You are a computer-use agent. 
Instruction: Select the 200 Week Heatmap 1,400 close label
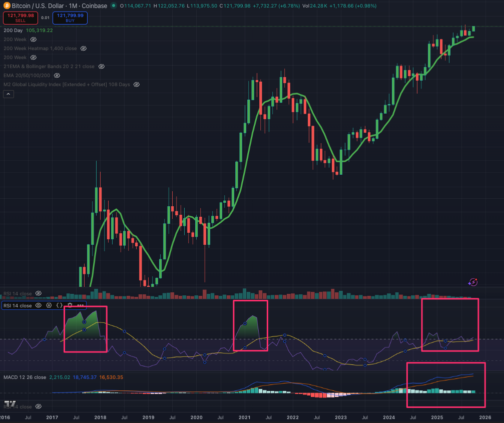click(40, 48)
